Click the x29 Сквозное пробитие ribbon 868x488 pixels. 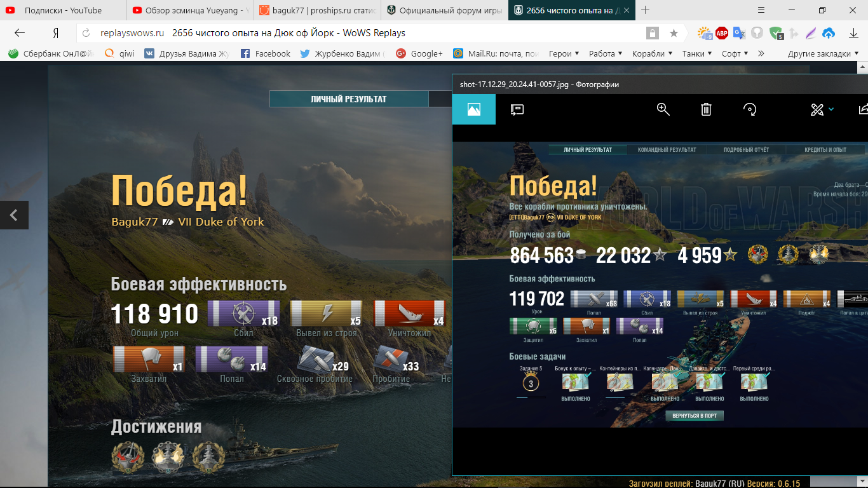point(323,360)
